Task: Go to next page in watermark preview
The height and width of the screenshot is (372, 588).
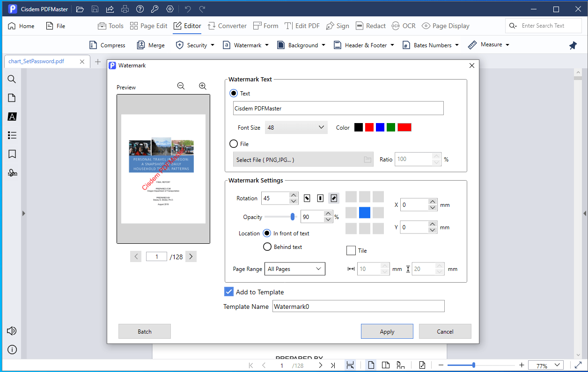Action: coord(191,256)
